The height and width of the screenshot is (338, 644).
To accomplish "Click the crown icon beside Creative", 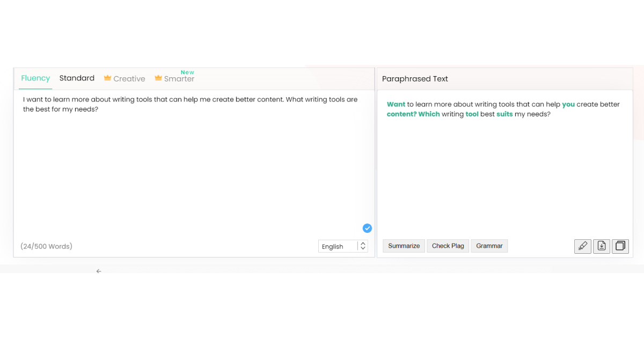I will (x=107, y=78).
